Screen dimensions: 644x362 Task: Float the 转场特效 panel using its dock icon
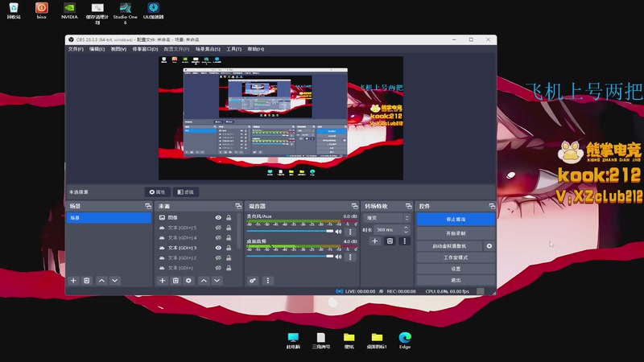pos(408,206)
